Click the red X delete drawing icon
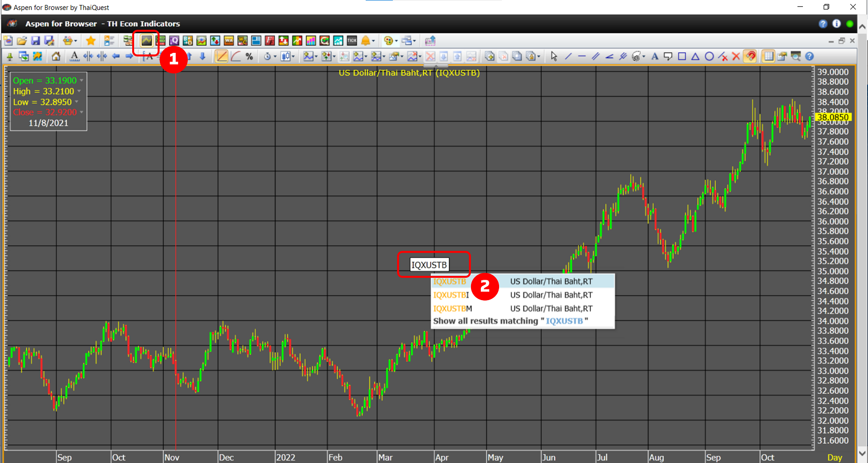The height and width of the screenshot is (463, 868). (736, 56)
